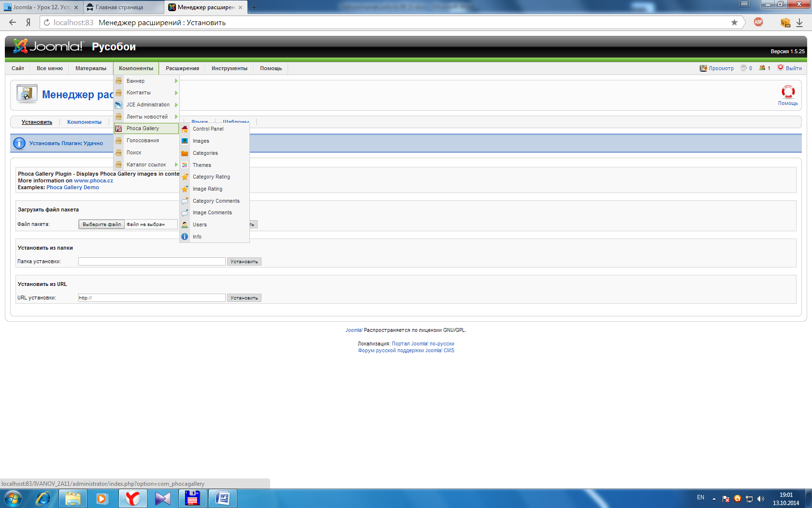Screen dimensions: 812x508
Task: Click the Папка установки input field
Action: [x=152, y=262]
